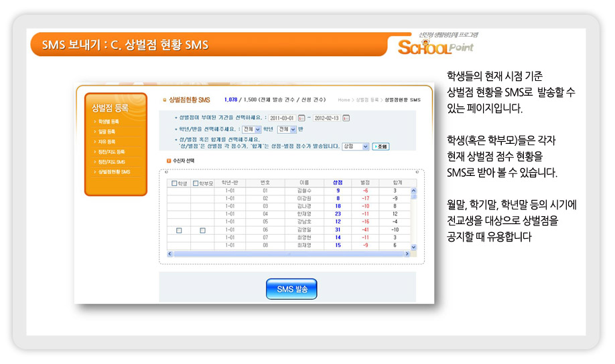
Task: Open 학생별 등록 in the sidebar menu
Action: [x=109, y=121]
